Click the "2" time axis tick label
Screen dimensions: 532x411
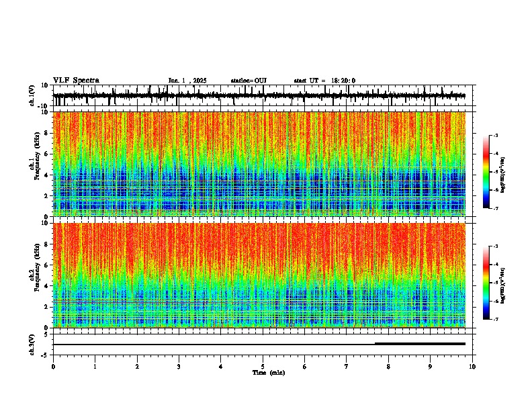click(137, 367)
